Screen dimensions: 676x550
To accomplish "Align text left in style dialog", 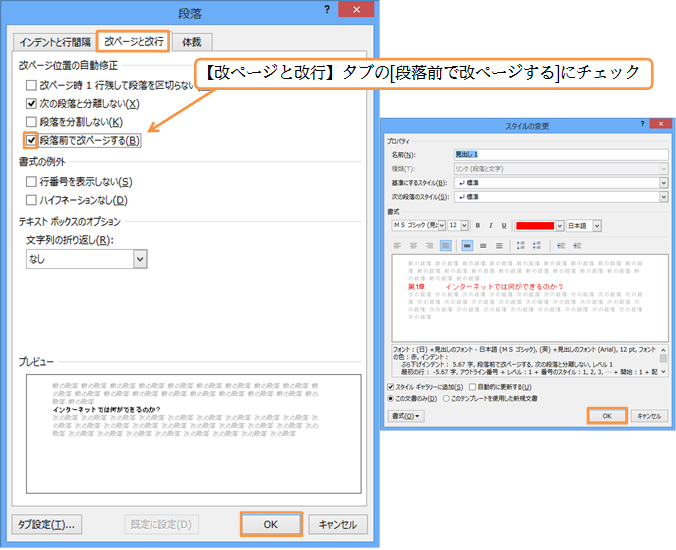I will tap(397, 246).
